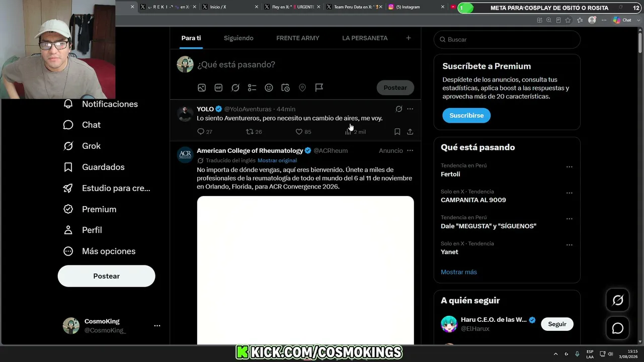644x362 pixels.
Task: Open YOLO's profile picture
Action: [x=185, y=114]
